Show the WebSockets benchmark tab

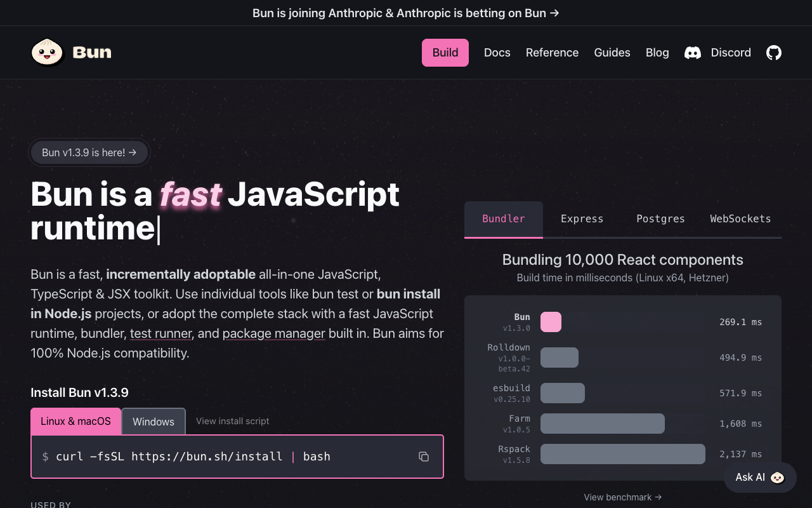tap(740, 219)
